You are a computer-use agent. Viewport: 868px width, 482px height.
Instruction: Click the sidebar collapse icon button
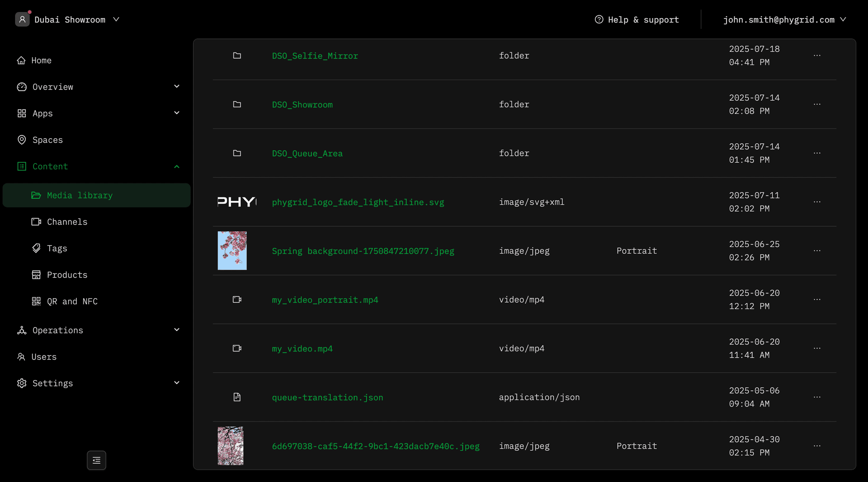(96, 460)
